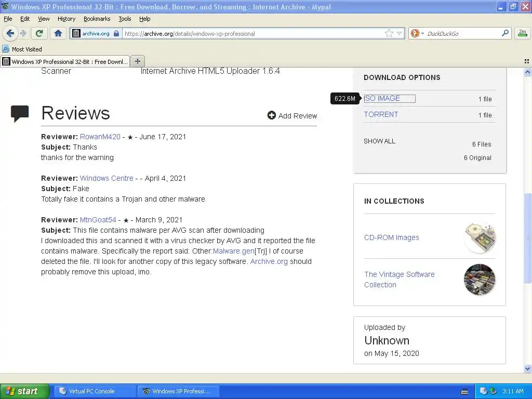This screenshot has width=532, height=399.
Task: Click the first system tray icon
Action: coord(484,391)
